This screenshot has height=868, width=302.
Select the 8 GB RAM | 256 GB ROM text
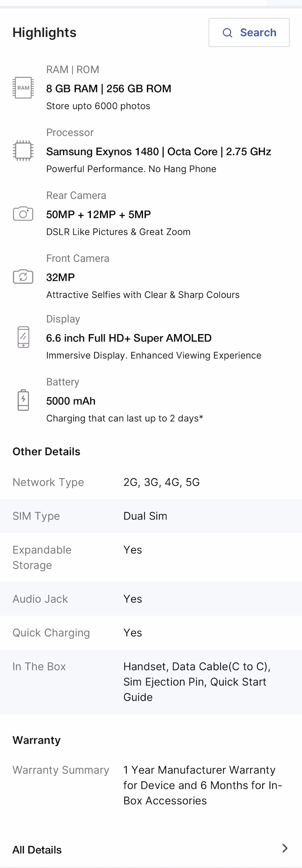click(x=109, y=89)
